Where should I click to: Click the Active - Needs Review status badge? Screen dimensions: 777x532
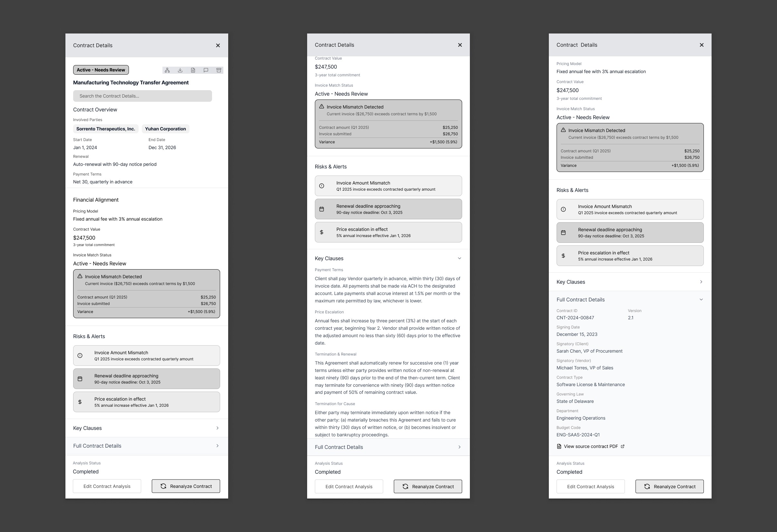click(101, 70)
